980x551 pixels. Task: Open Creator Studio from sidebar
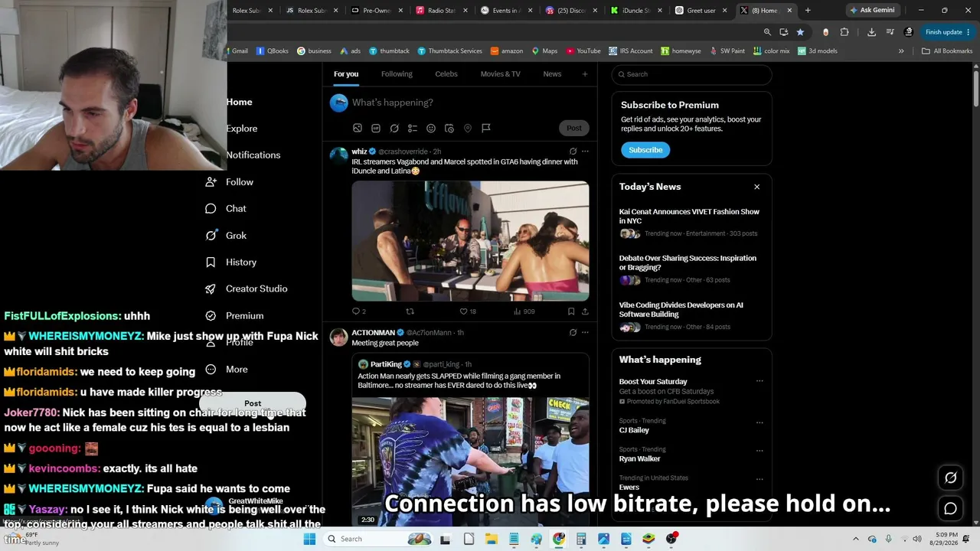click(x=247, y=289)
